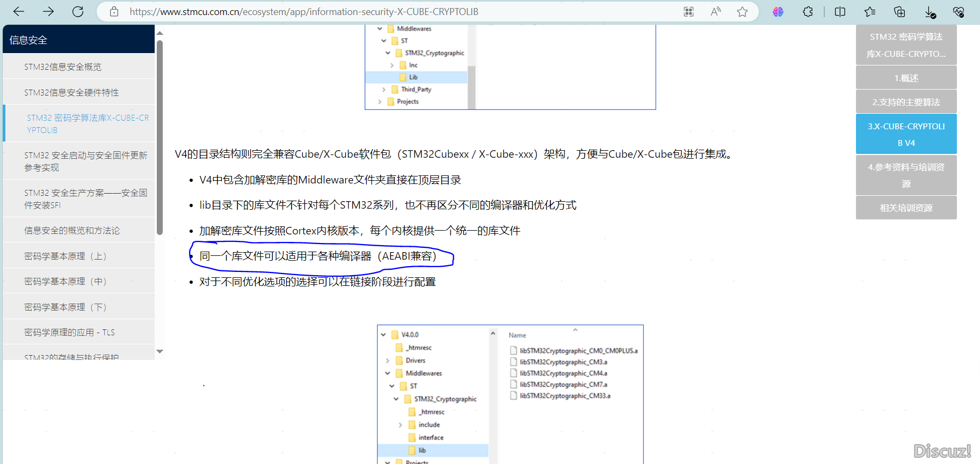The image size is (980, 464).
Task: Open 密码学基本原理（上）
Action: [79, 256]
